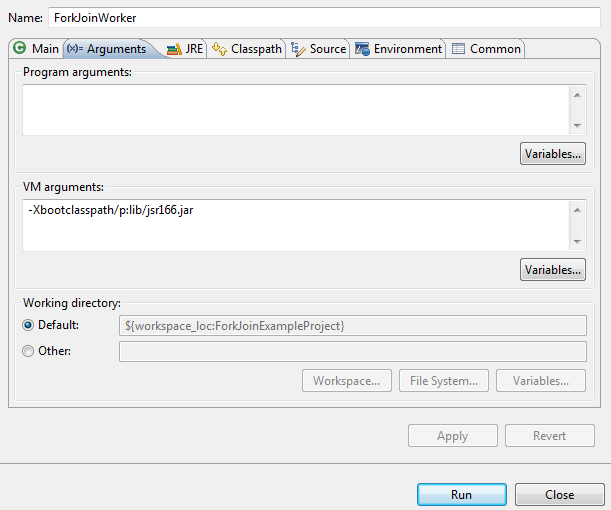
Task: Click the Common tab's table icon
Action: pyautogui.click(x=458, y=49)
